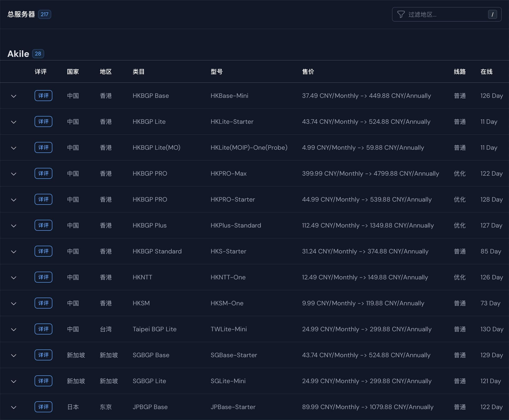Expand the HKBase-Mini row

click(x=14, y=96)
